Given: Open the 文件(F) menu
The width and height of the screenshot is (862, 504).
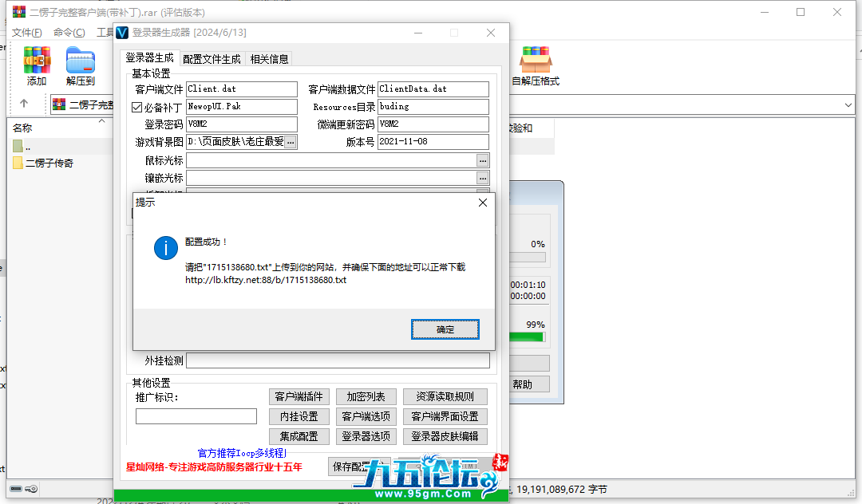Looking at the screenshot, I should (26, 33).
